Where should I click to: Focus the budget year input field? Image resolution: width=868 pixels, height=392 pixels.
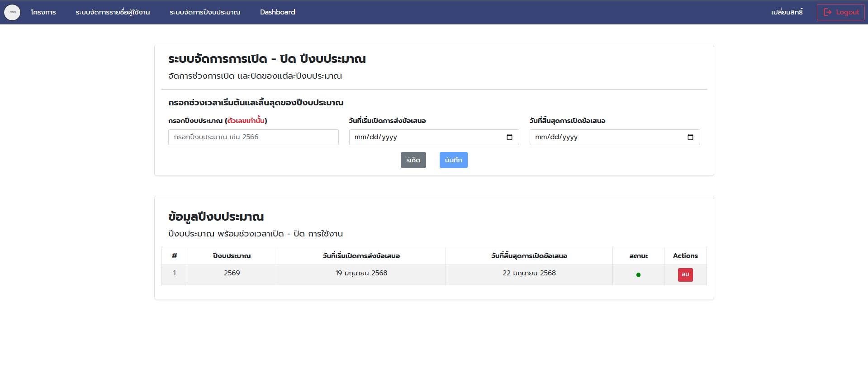click(x=253, y=137)
